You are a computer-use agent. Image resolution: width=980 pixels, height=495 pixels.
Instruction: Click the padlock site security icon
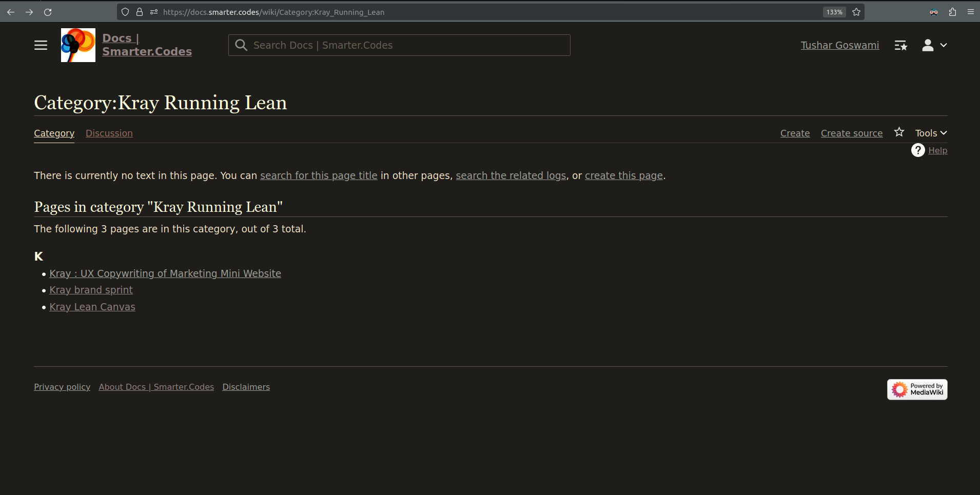(x=140, y=12)
